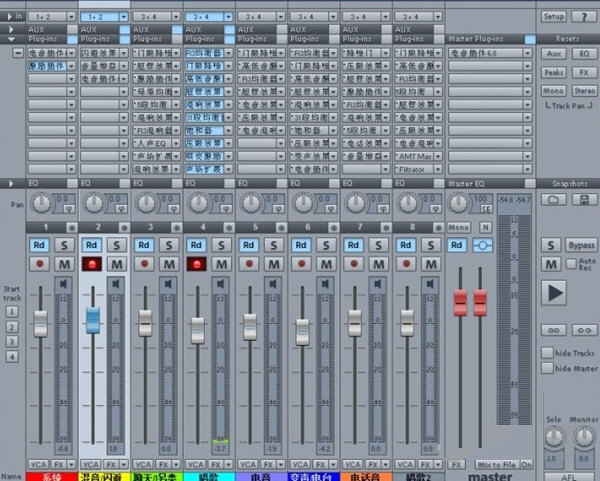Click the large Play button
The image size is (600, 481).
(x=555, y=292)
